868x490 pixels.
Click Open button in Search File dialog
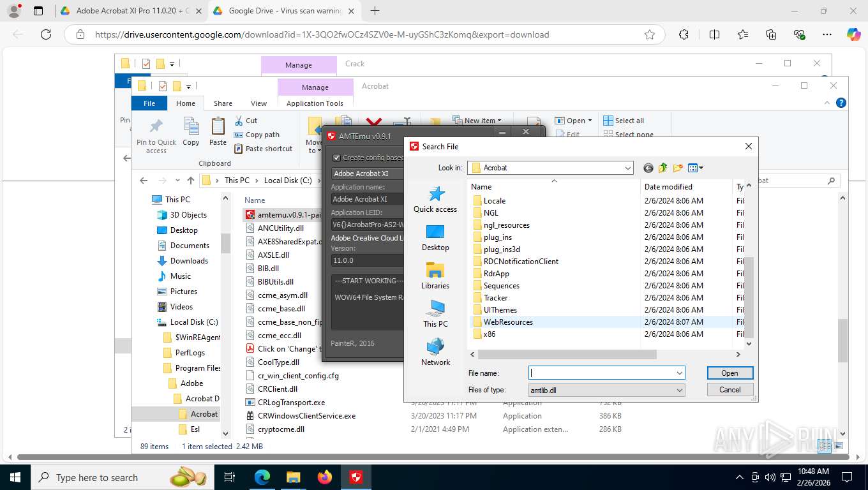click(x=730, y=373)
